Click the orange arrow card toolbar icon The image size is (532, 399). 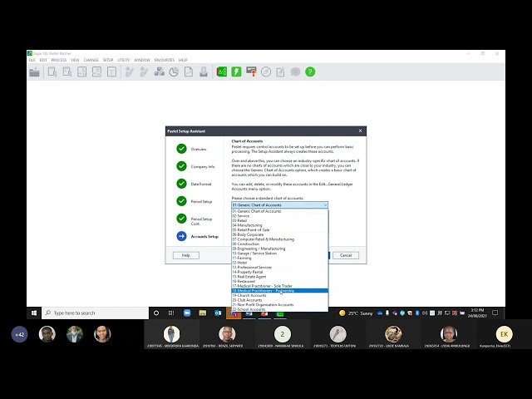pyautogui.click(x=251, y=72)
